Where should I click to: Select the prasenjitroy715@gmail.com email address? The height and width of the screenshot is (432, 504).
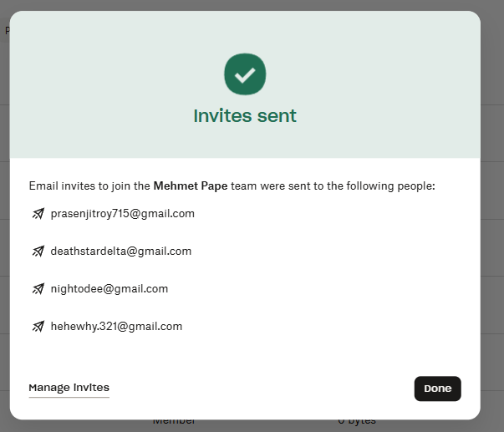point(122,214)
